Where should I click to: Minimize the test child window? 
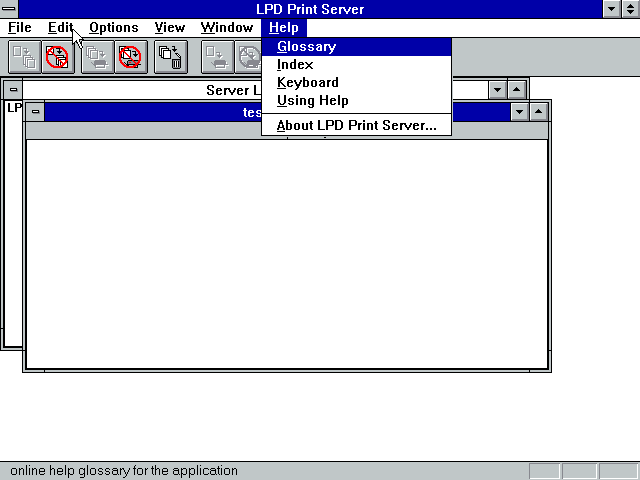point(520,112)
